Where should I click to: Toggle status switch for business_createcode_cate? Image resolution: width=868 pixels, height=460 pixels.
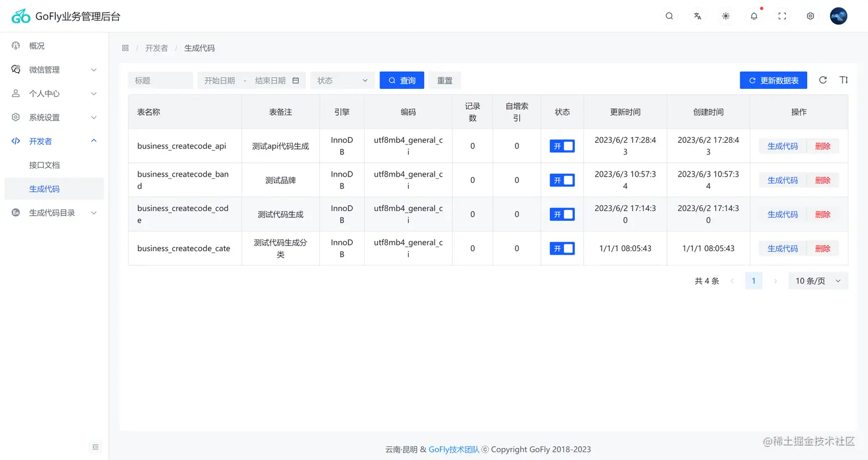pos(562,248)
